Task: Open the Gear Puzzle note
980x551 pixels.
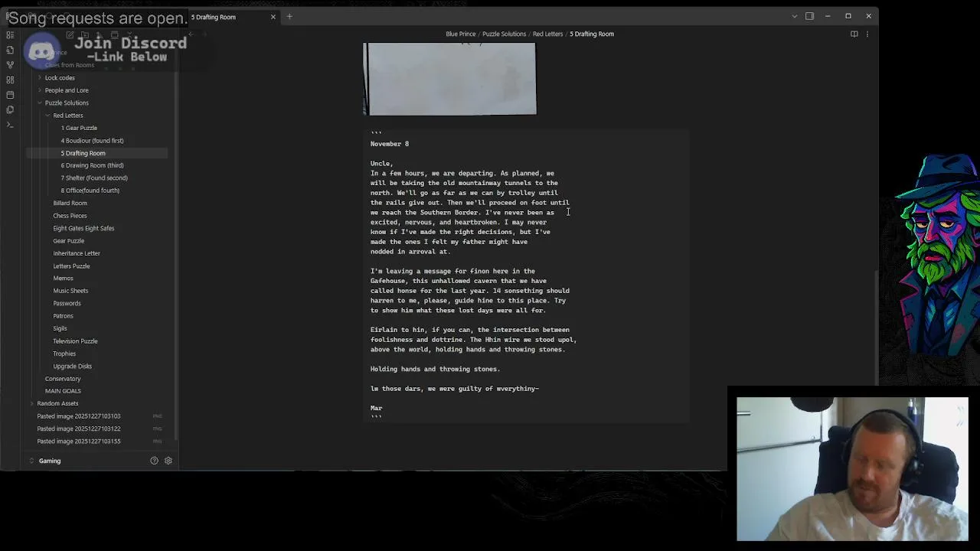Action: (68, 240)
